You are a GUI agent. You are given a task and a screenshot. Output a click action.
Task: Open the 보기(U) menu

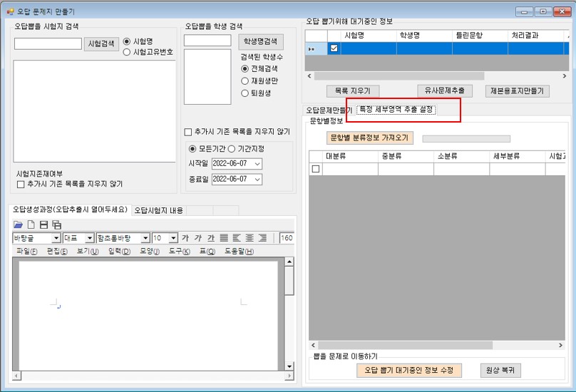click(x=88, y=252)
